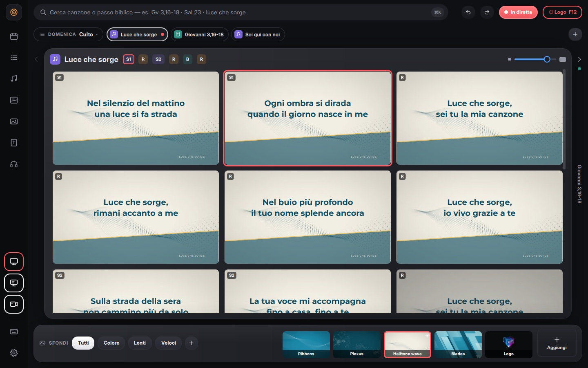
Task: Click the small thumbnail size icon
Action: pyautogui.click(x=510, y=59)
